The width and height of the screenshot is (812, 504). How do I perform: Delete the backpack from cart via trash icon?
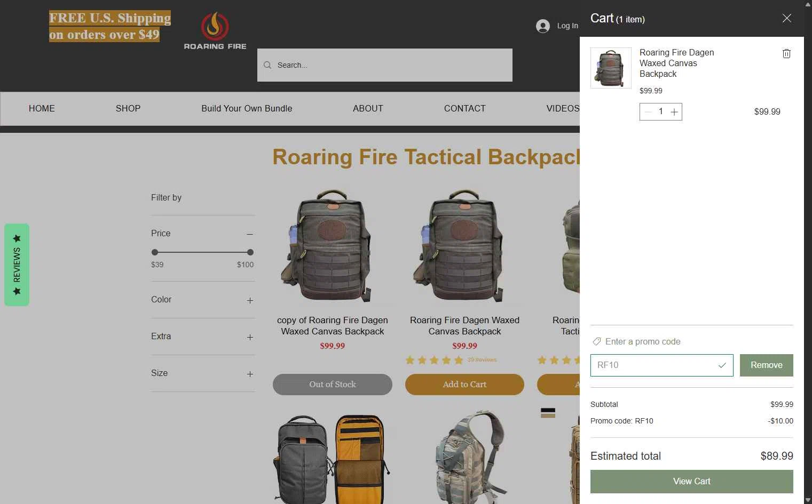(x=786, y=53)
